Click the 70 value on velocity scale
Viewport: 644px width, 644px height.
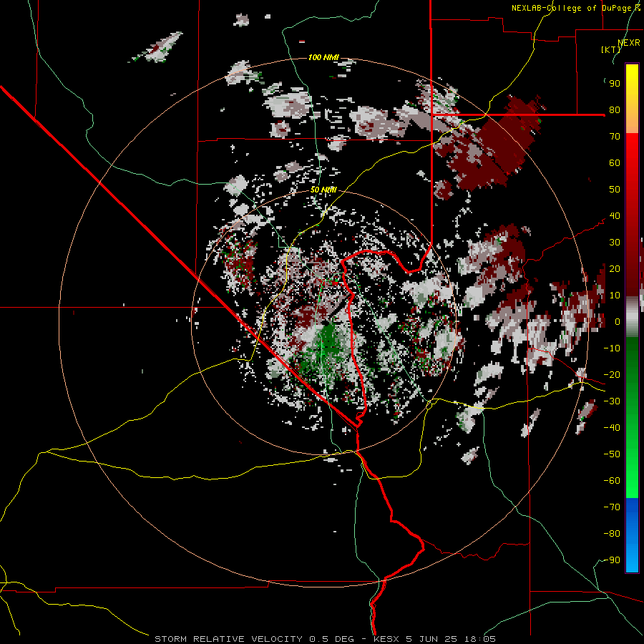615,137
